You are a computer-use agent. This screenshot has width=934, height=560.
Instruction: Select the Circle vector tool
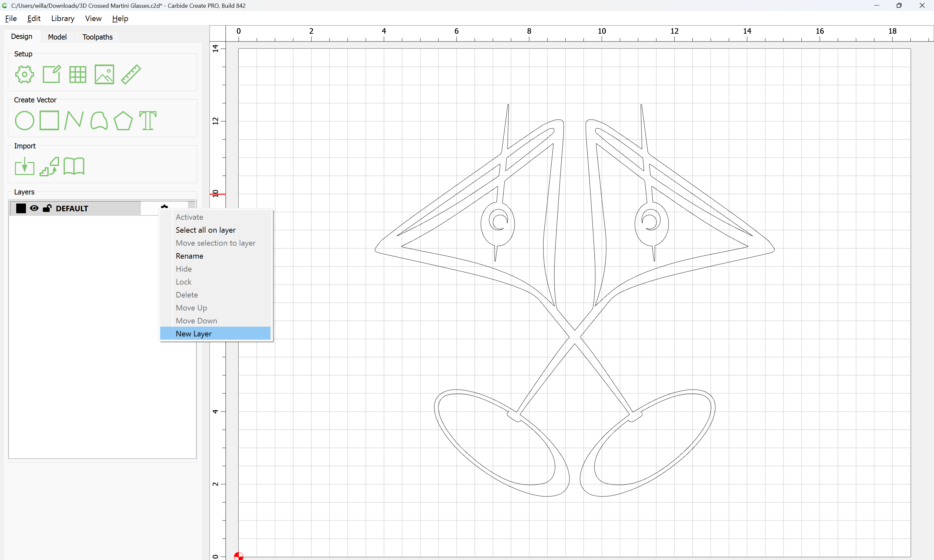point(25,121)
